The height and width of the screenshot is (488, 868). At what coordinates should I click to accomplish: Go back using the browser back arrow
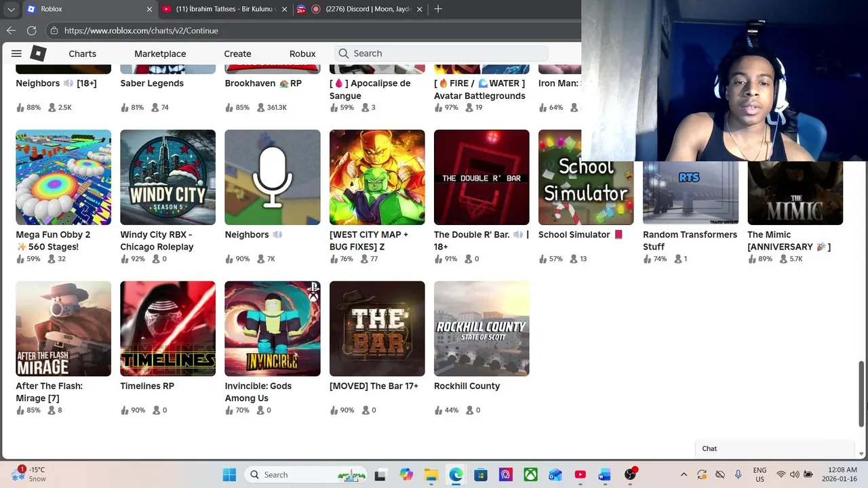[x=11, y=30]
